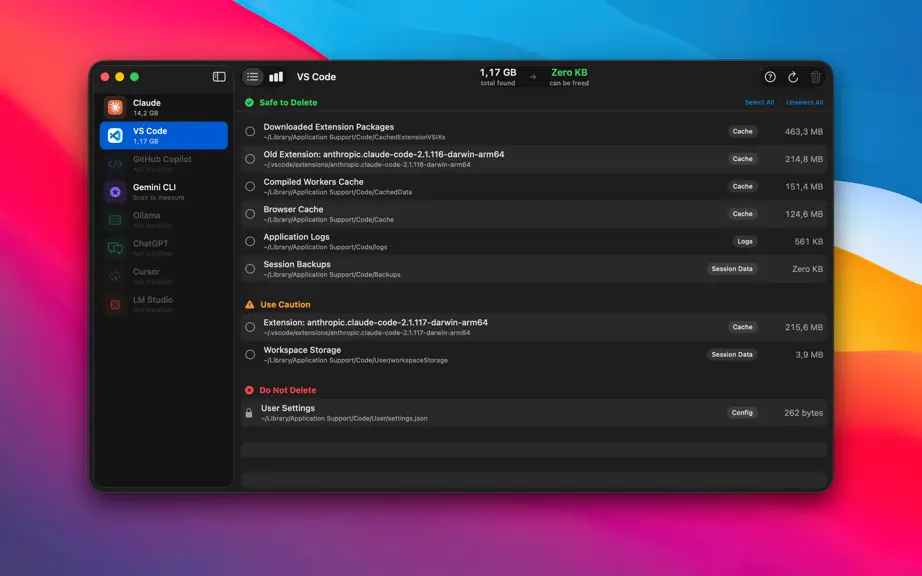Click the 463,3 MB size value
The image size is (922, 576).
(x=803, y=132)
